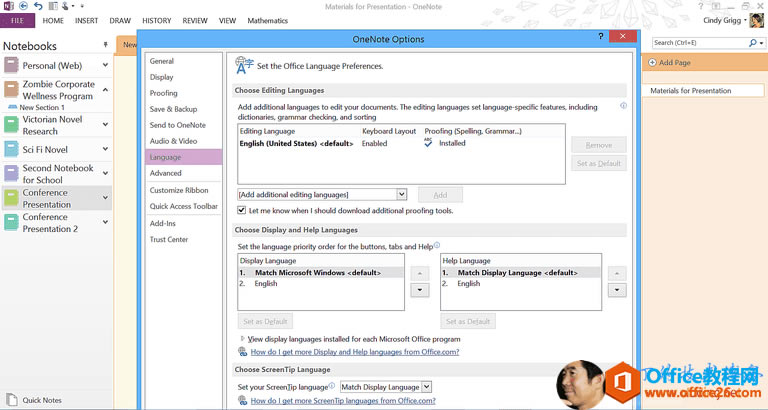Image resolution: width=768 pixels, height=410 pixels.
Task: Click the Back arrow in quick access toolbar
Action: click(24, 6)
